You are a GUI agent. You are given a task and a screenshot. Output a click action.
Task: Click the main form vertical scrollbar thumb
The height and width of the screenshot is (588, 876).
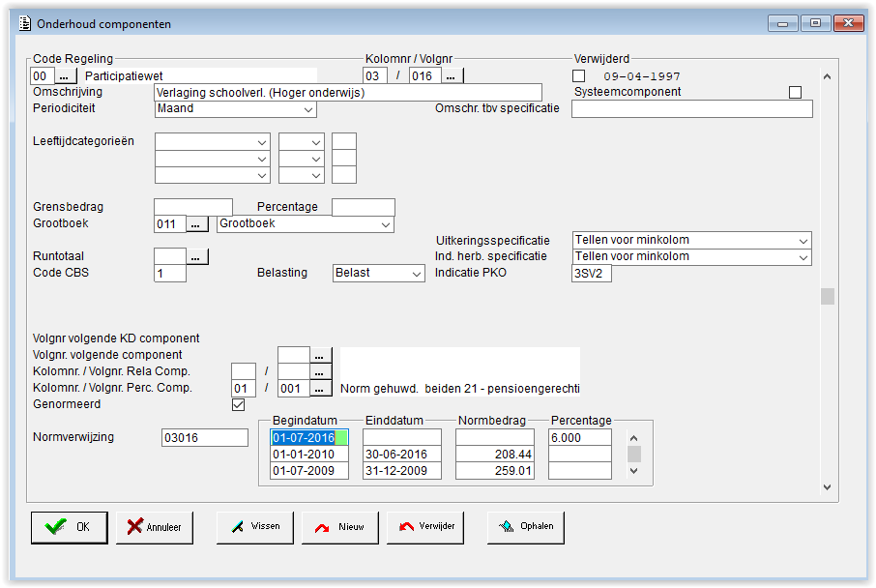(828, 296)
